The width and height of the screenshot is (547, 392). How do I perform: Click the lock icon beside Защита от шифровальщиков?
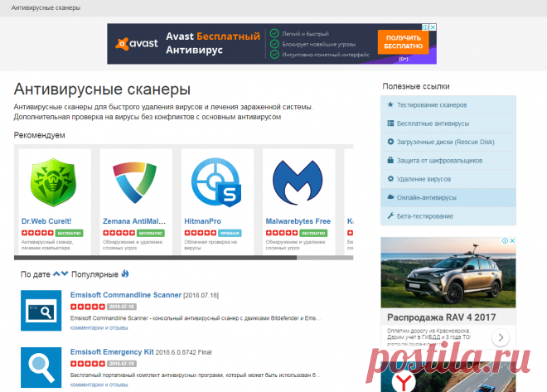point(390,160)
